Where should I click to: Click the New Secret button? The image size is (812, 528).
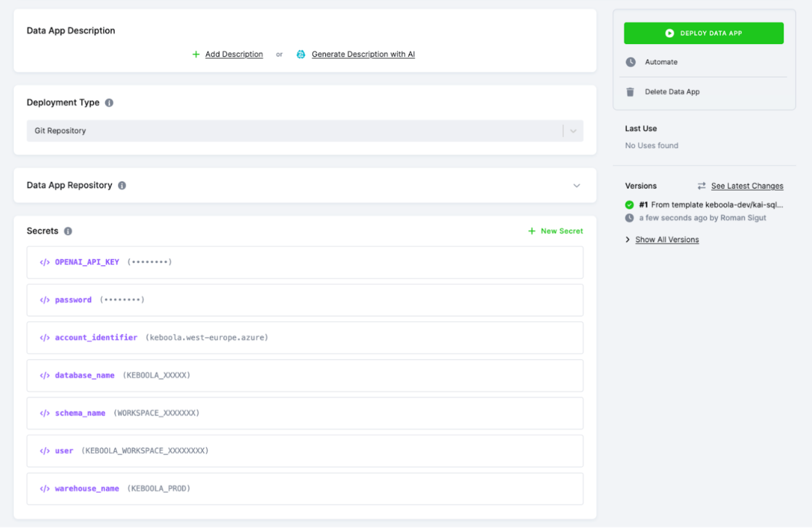click(x=555, y=231)
